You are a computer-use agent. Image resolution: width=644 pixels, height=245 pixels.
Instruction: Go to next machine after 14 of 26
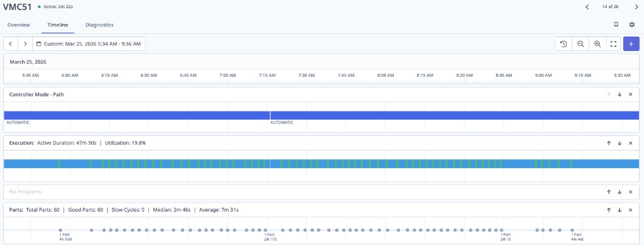(x=636, y=7)
